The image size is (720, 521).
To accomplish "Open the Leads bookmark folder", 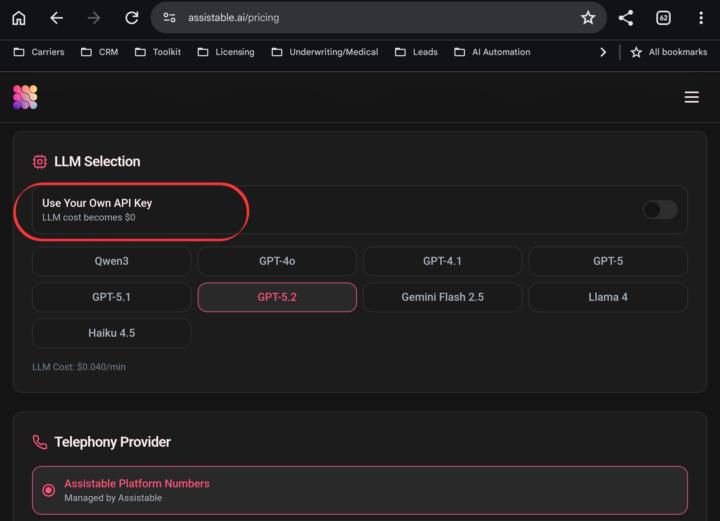I will (416, 52).
